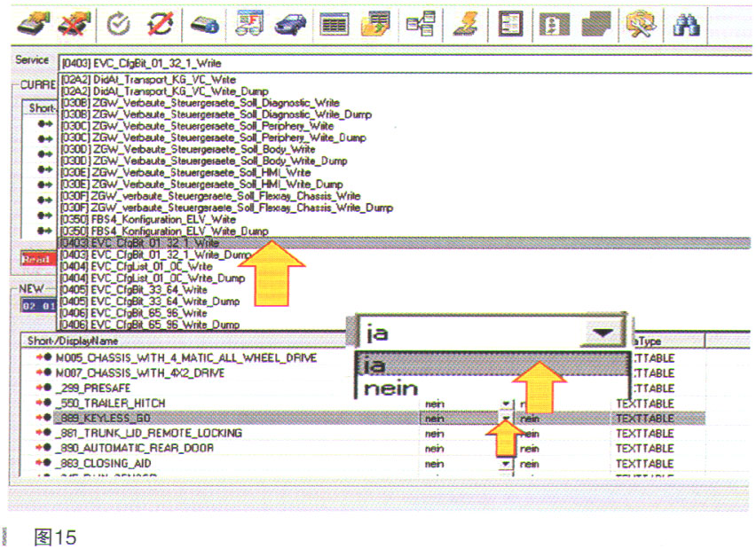Open the table list toolbar icon
The width and height of the screenshot is (756, 549).
(335, 24)
